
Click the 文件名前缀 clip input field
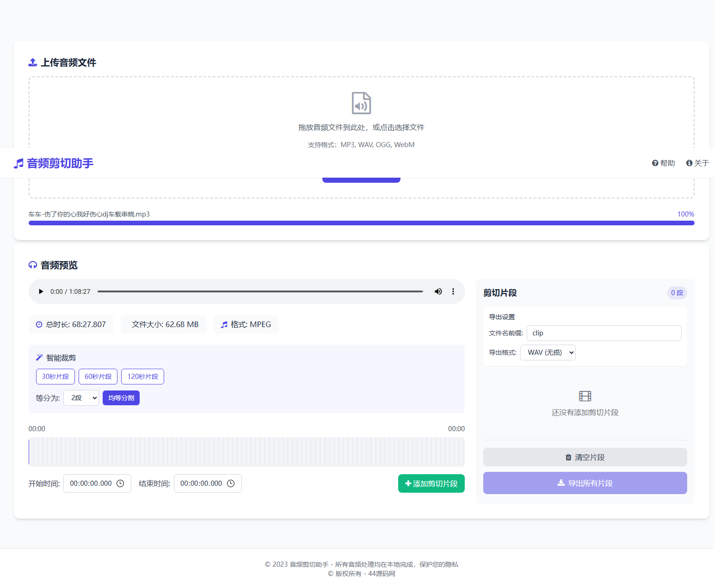point(604,333)
